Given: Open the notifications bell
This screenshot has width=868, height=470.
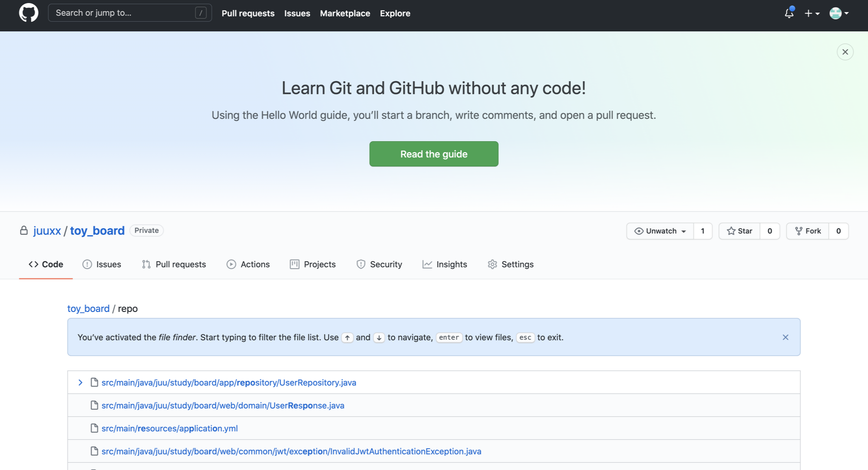Looking at the screenshot, I should tap(789, 13).
